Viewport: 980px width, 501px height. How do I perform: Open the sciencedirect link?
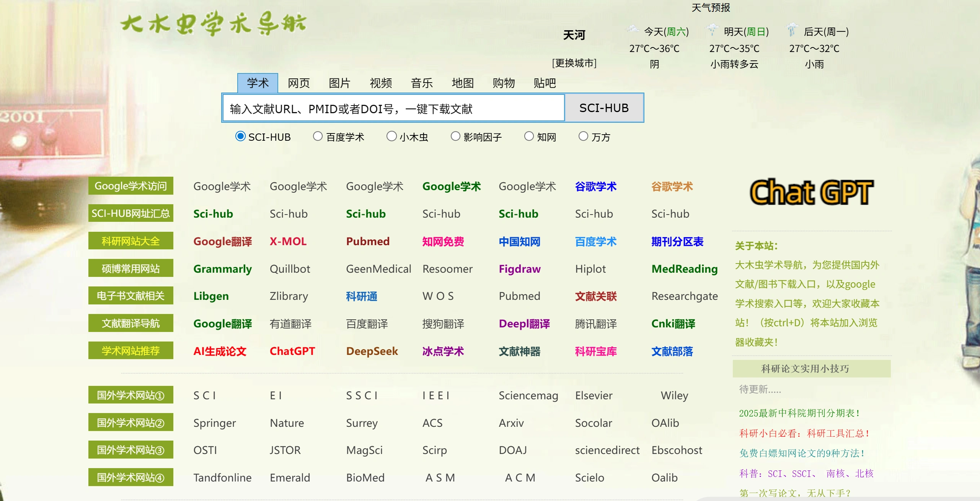(x=607, y=450)
